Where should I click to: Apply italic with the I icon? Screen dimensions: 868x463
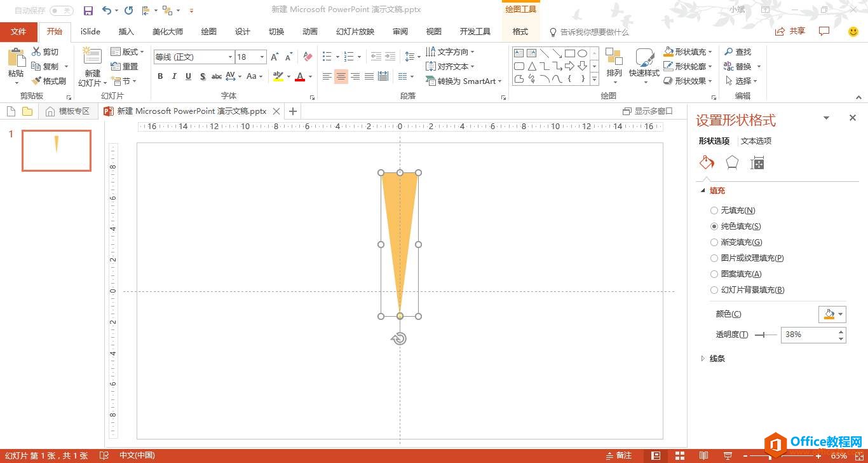pos(174,76)
